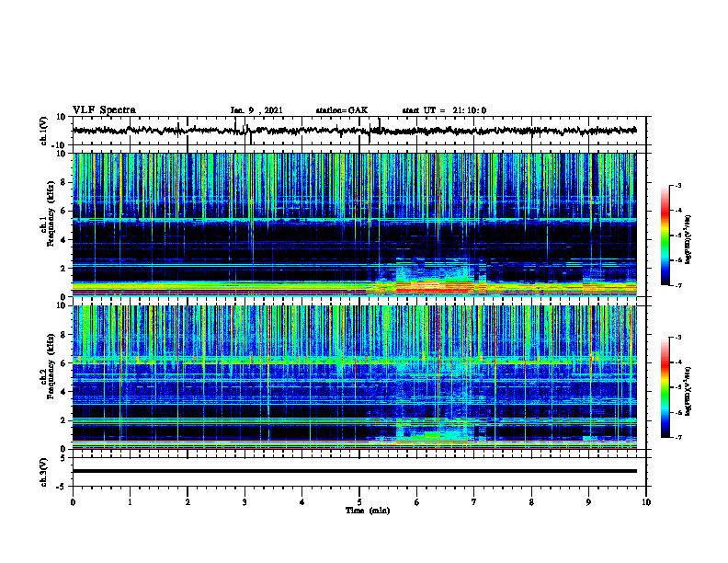This screenshot has width=728, height=563.
Task: Click the '-5' tick on ch.3(V) axis
Action: [x=62, y=487]
